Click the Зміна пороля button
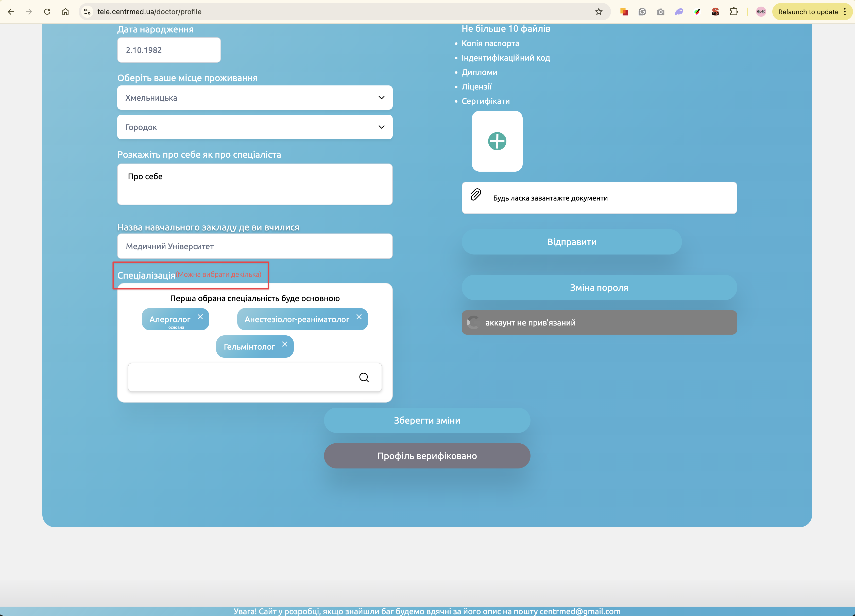 [599, 287]
